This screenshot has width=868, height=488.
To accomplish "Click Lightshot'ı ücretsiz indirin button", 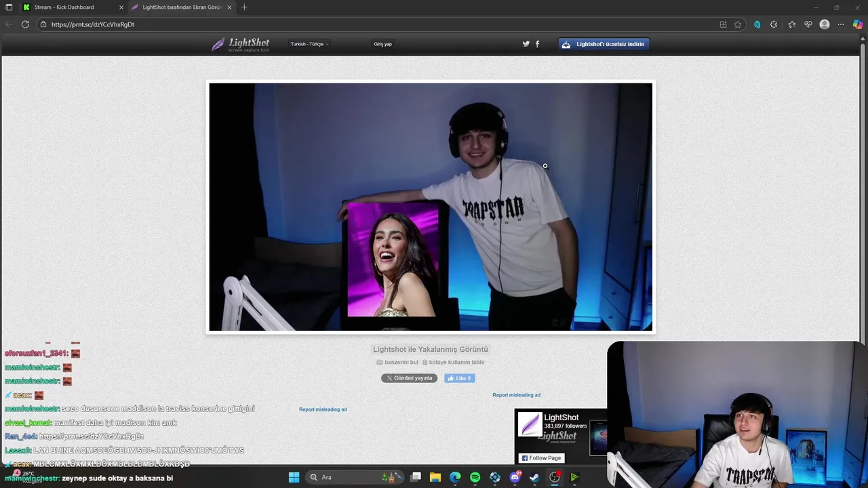I will [604, 44].
